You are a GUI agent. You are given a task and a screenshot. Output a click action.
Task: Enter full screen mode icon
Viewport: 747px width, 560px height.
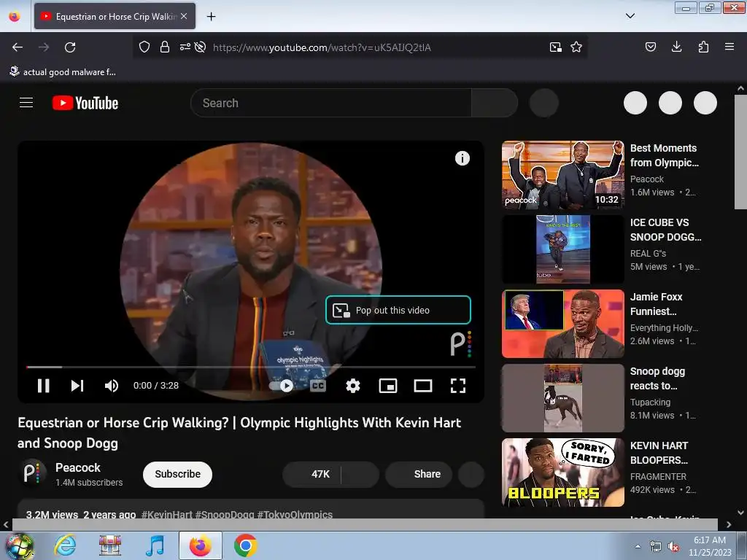[458, 386]
